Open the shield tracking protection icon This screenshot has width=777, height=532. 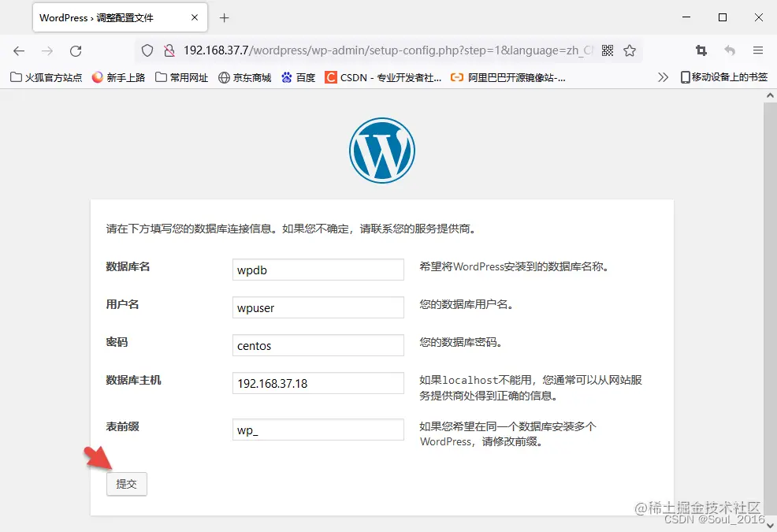point(147,50)
